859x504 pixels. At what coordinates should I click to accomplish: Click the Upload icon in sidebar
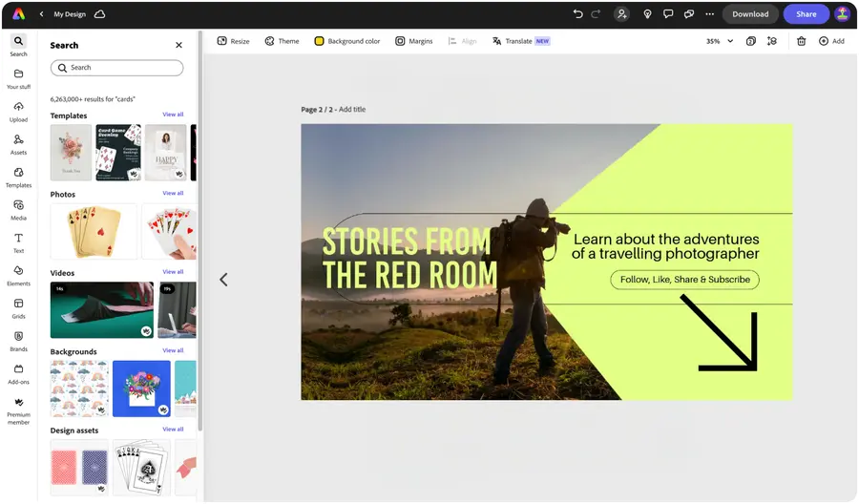pos(18,111)
